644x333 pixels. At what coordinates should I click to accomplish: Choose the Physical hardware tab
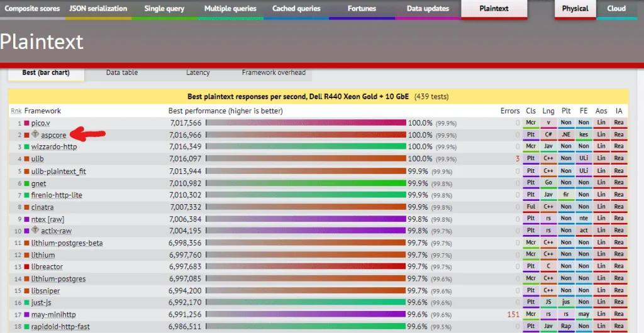[x=575, y=9]
